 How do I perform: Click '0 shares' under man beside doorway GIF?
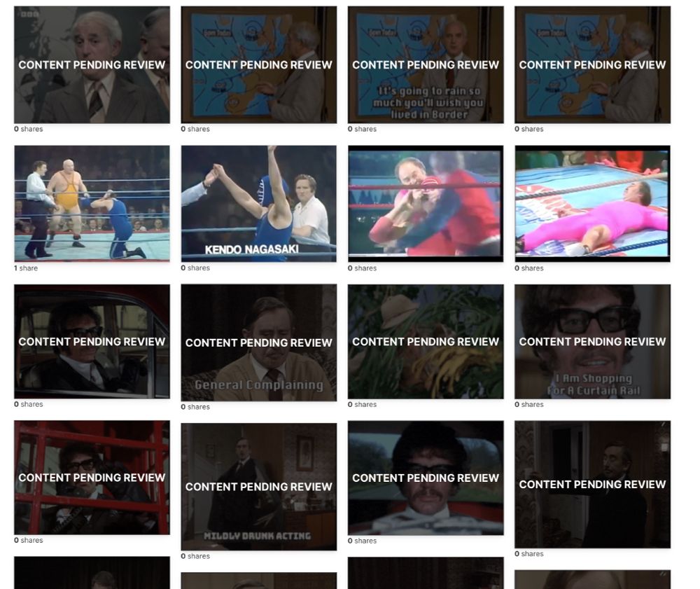(x=529, y=553)
